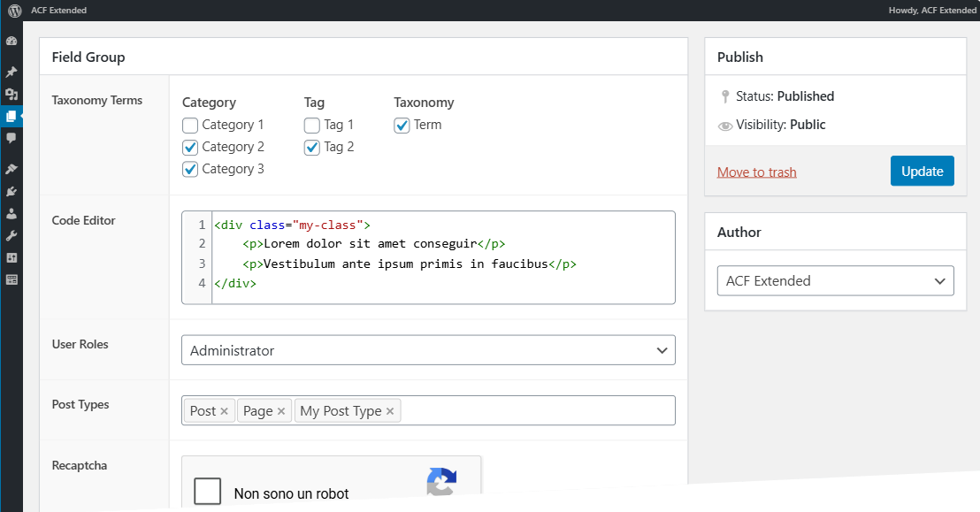Open the Media sidebar icon
The height and width of the screenshot is (512, 980).
(11, 95)
